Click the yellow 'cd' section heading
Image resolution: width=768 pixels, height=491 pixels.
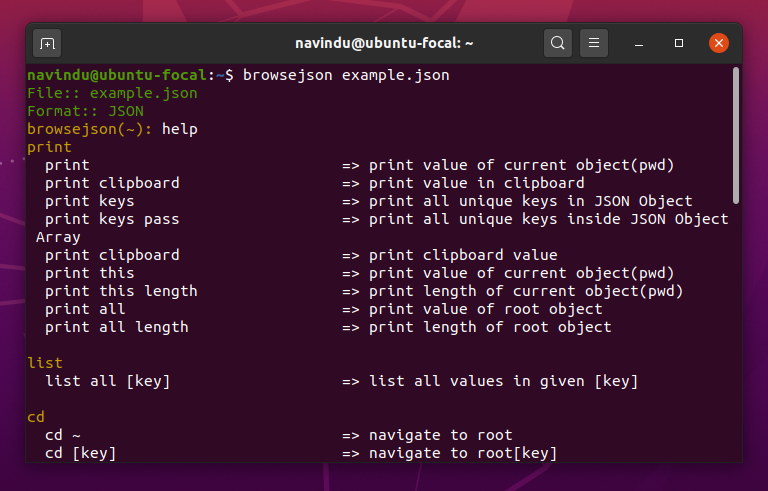(36, 417)
